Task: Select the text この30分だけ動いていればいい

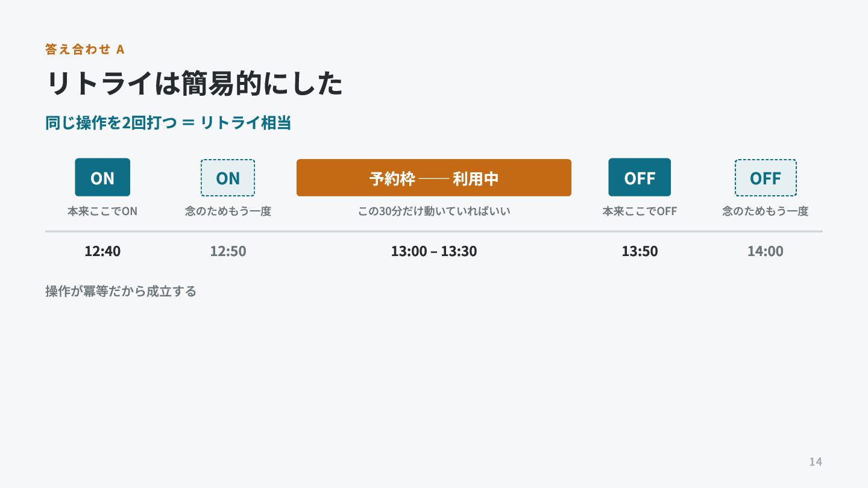Action: [x=434, y=211]
